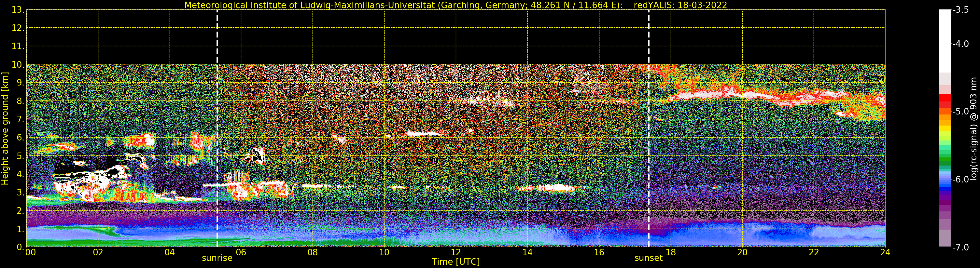Click height axis tick "10." on the vertical axis
The height and width of the screenshot is (268, 980).
coord(18,65)
